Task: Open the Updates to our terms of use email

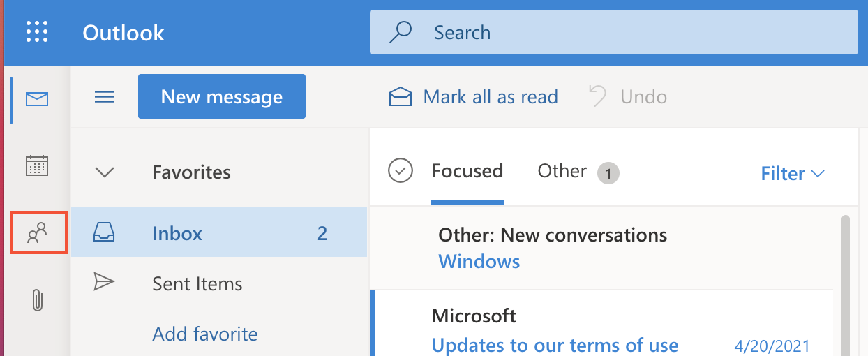Action: [555, 345]
